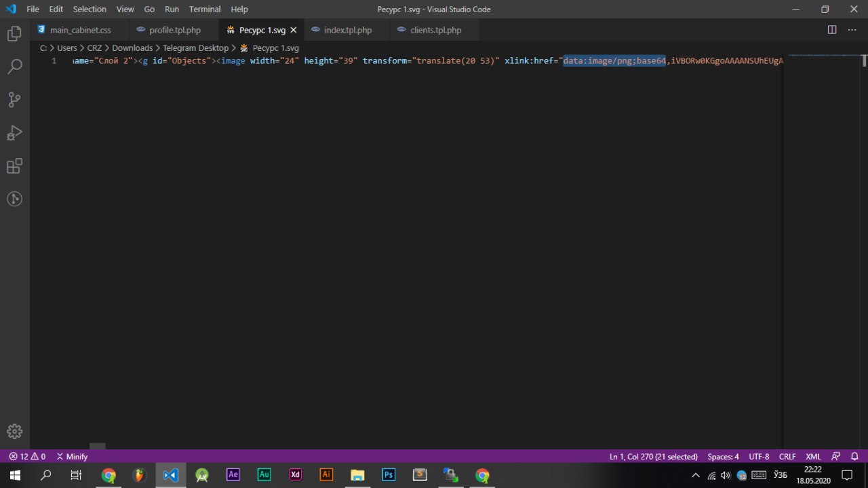Open the Windows Start menu
Screen dimensions: 868x488
(15, 475)
